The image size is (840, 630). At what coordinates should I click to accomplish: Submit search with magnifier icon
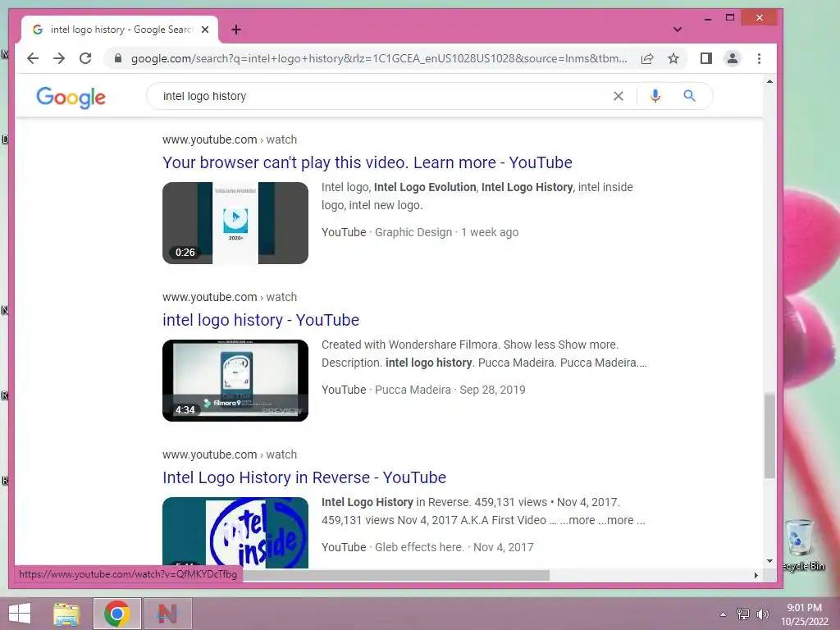(x=689, y=96)
